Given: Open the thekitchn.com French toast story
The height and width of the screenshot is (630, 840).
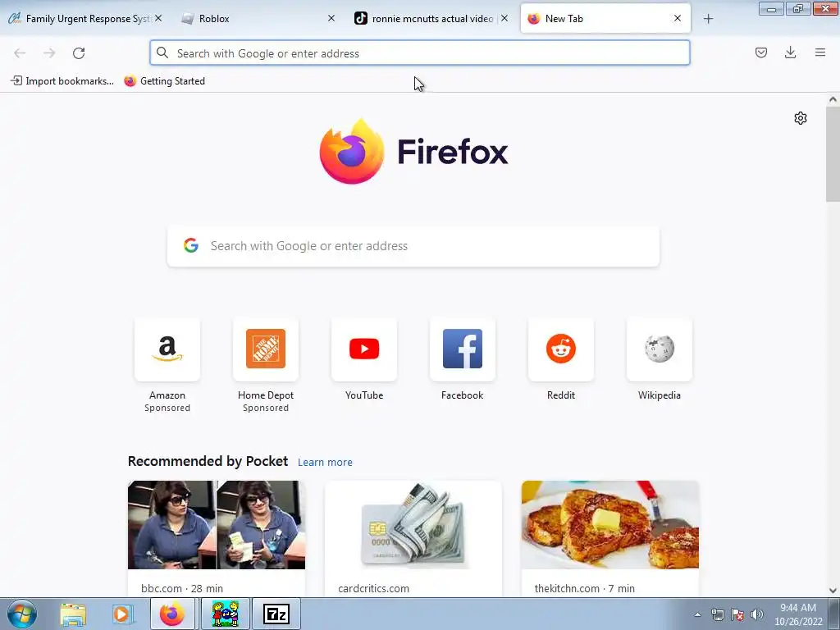Looking at the screenshot, I should (x=609, y=524).
